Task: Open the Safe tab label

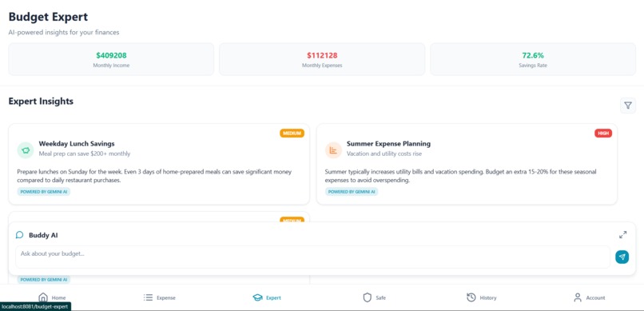Action: (x=381, y=298)
